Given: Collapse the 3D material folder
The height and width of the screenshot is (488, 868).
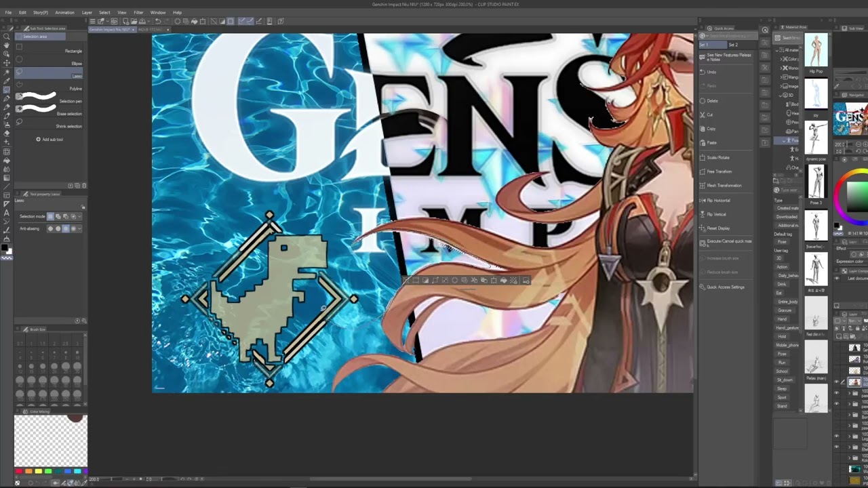Looking at the screenshot, I should [x=781, y=95].
